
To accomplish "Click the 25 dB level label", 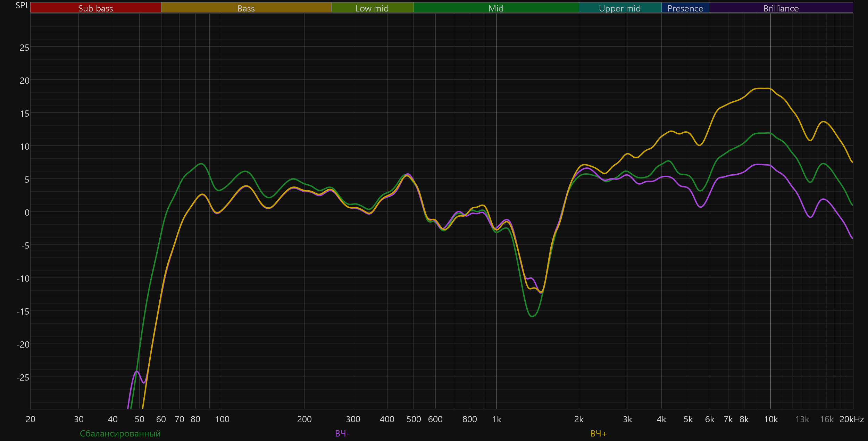I will (24, 48).
